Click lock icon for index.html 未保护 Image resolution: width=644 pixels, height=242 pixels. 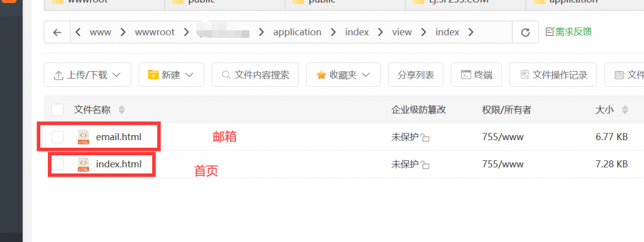coord(425,165)
